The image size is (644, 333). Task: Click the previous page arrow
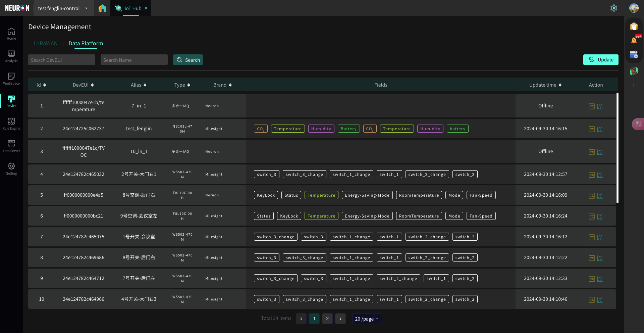[301, 319]
